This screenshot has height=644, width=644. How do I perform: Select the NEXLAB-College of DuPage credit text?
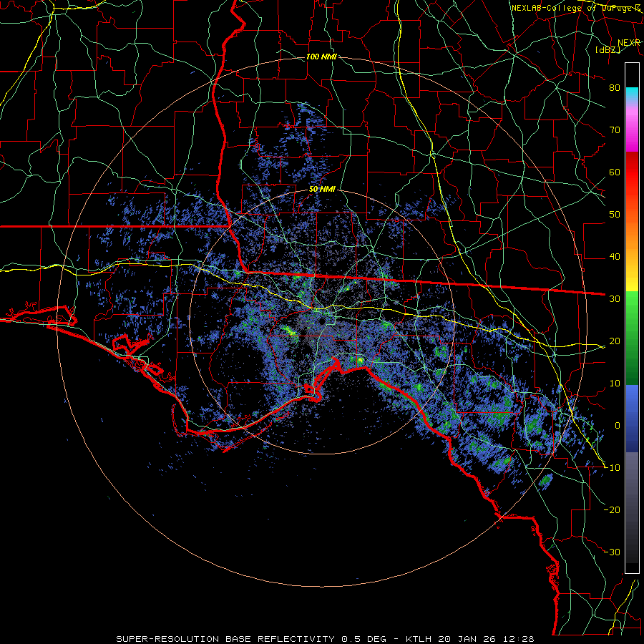tap(575, 8)
